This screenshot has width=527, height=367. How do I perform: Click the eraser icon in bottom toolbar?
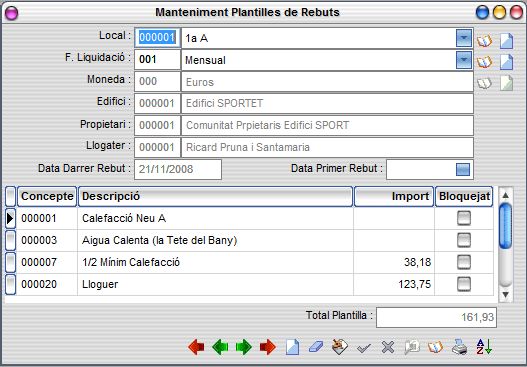tap(316, 346)
